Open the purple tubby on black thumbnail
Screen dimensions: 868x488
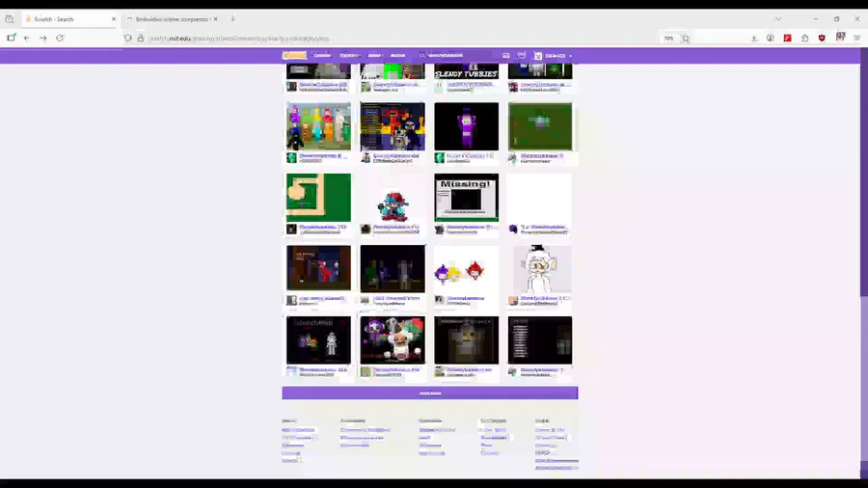coord(466,126)
